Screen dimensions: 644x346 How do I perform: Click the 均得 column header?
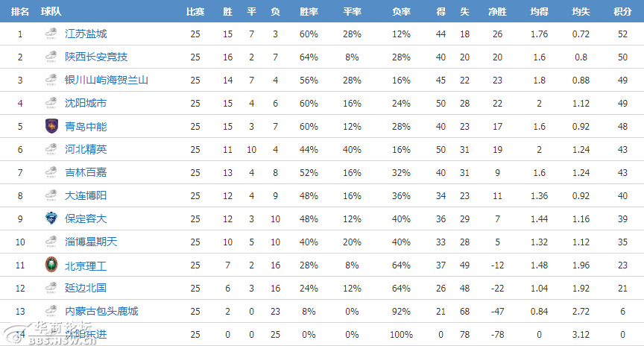point(539,11)
